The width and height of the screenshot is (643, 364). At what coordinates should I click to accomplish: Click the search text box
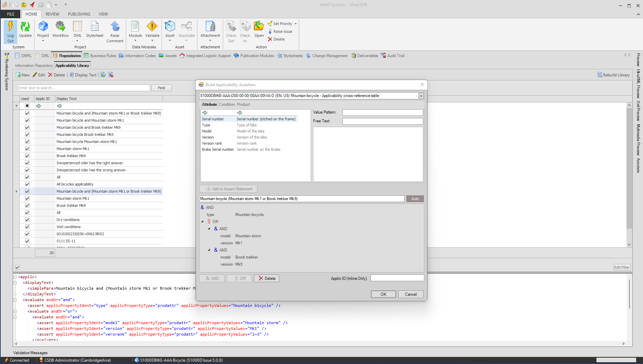click(x=84, y=88)
